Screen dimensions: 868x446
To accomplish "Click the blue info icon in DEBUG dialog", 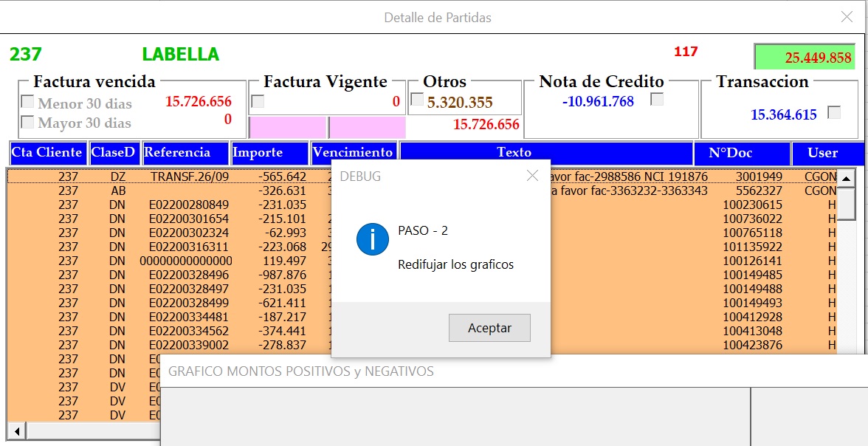I will click(x=372, y=239).
